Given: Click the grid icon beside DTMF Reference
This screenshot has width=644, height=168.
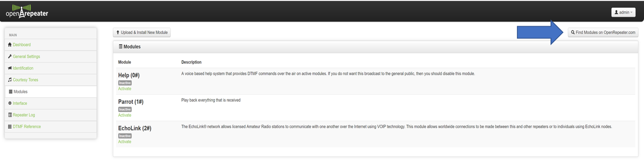Looking at the screenshot, I should click(10, 126).
